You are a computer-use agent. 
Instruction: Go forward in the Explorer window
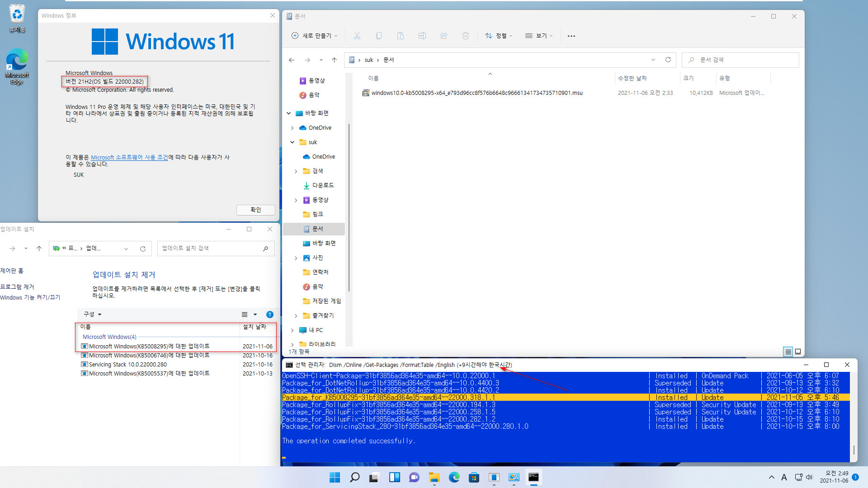pyautogui.click(x=307, y=60)
